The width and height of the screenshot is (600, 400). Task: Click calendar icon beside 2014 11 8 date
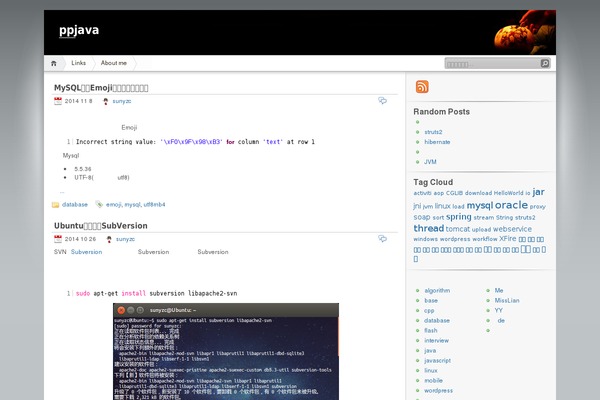(x=58, y=101)
